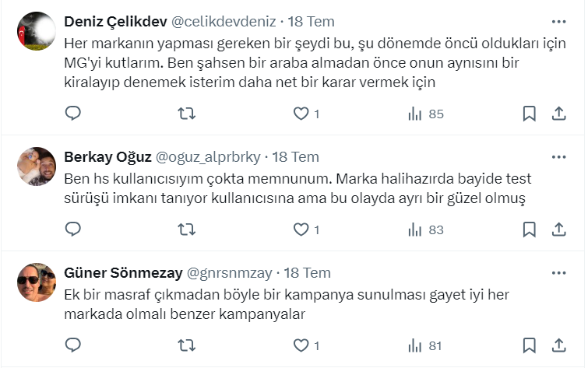The height and width of the screenshot is (368, 588).
Task: Bookmark Güner Sönmezay's tweet
Action: pos(529,345)
